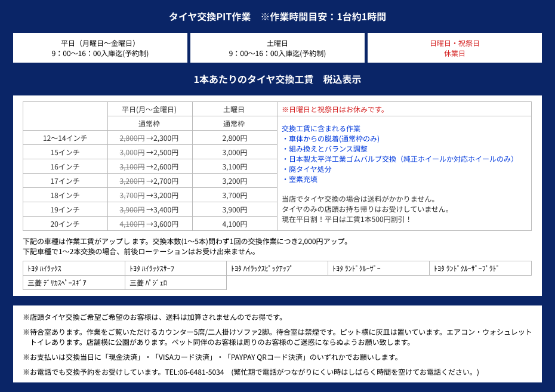Click the 土曜日 table column header
The height and width of the screenshot is (392, 555).
(234, 109)
